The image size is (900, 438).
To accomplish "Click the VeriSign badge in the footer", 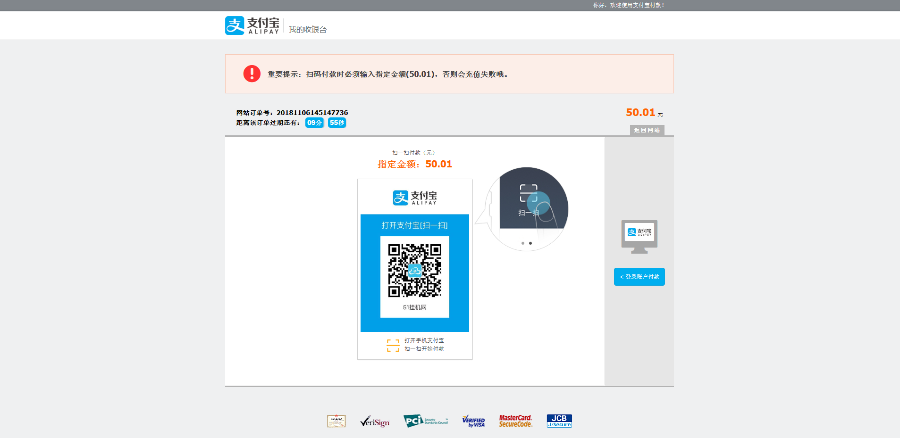I will 374,421.
